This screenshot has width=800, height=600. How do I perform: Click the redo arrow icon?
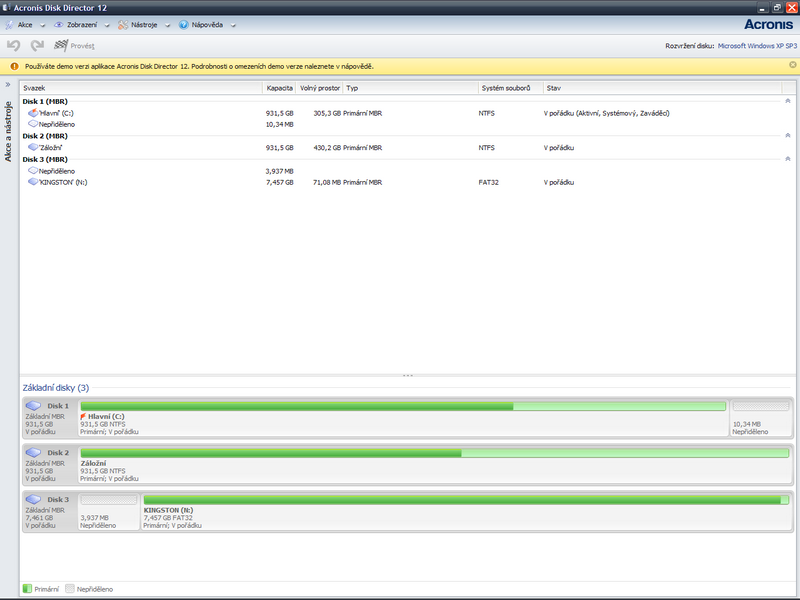tap(37, 46)
